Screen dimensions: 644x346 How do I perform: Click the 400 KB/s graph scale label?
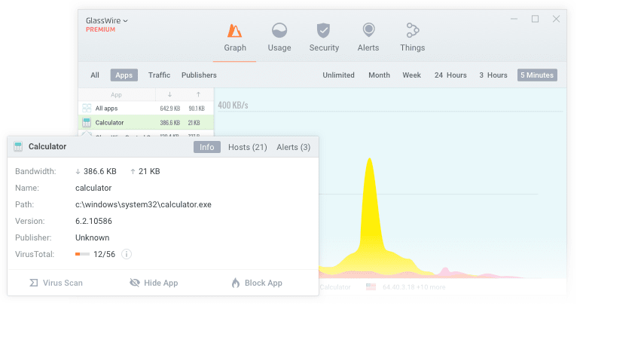click(x=233, y=106)
